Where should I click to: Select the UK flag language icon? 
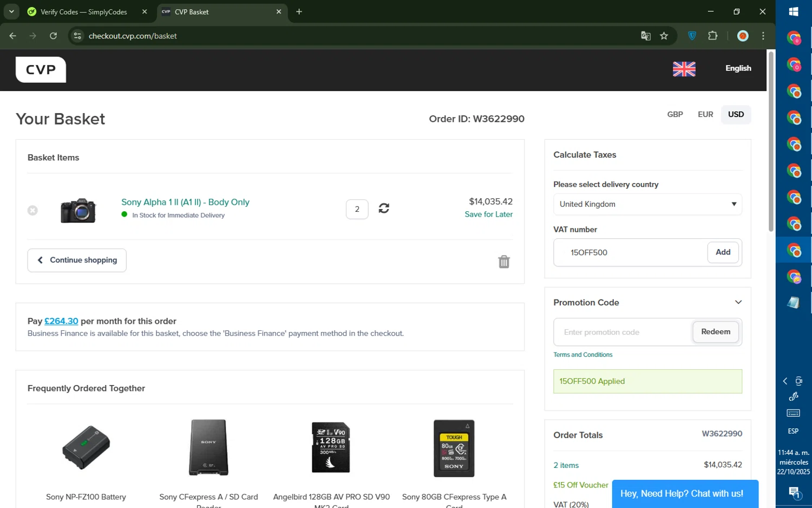(x=684, y=69)
